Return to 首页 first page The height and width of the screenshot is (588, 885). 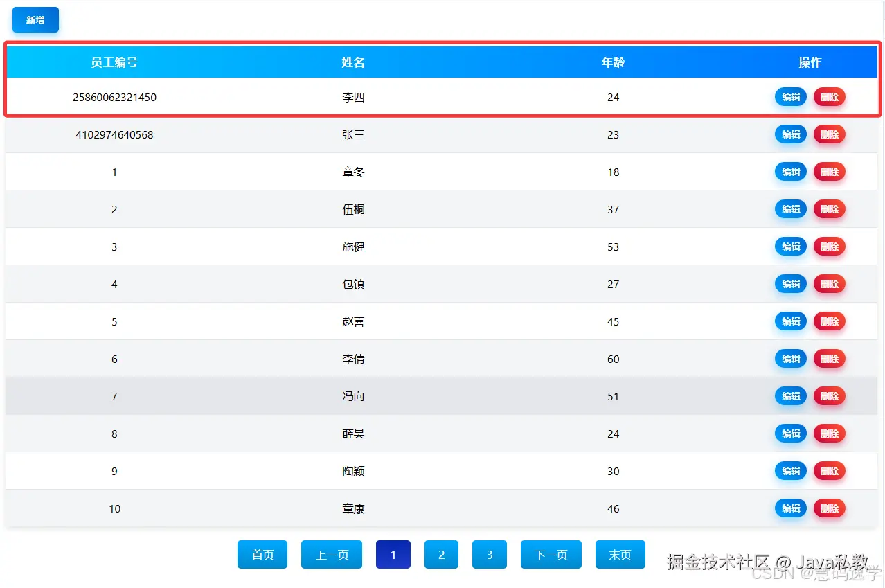[x=262, y=555]
